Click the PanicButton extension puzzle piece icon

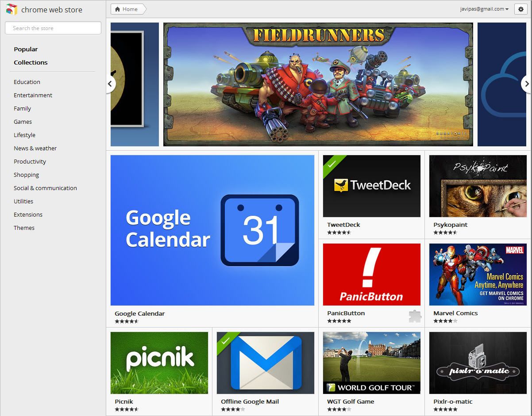tap(415, 316)
